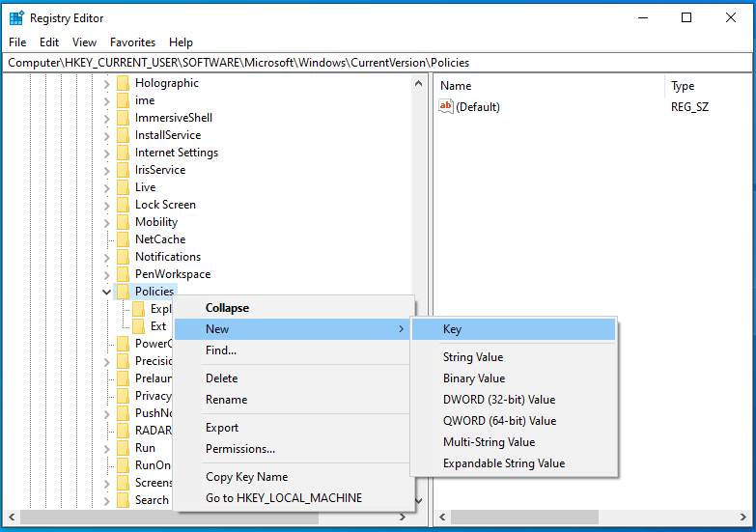The image size is (756, 532).
Task: Click the Ext subkey folder icon
Action: (138, 326)
